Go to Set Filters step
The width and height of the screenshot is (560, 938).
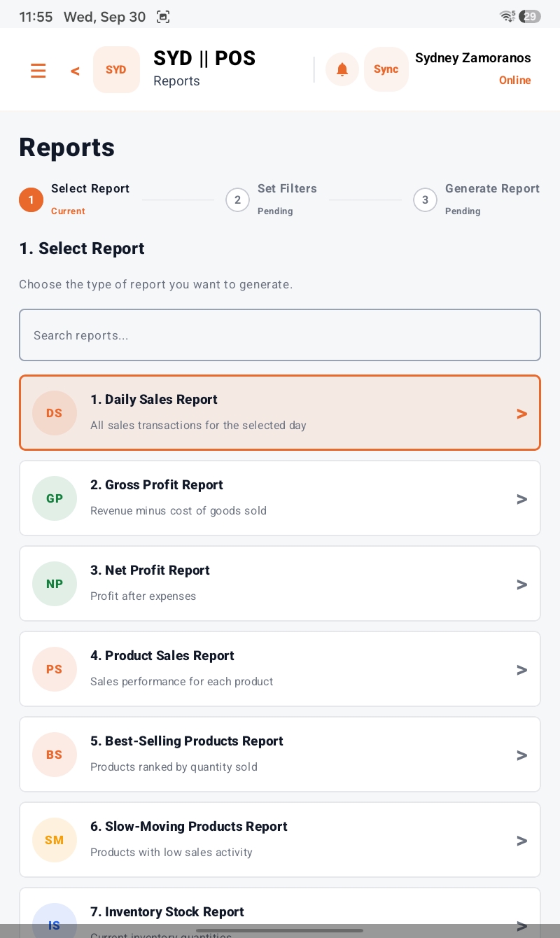(287, 189)
